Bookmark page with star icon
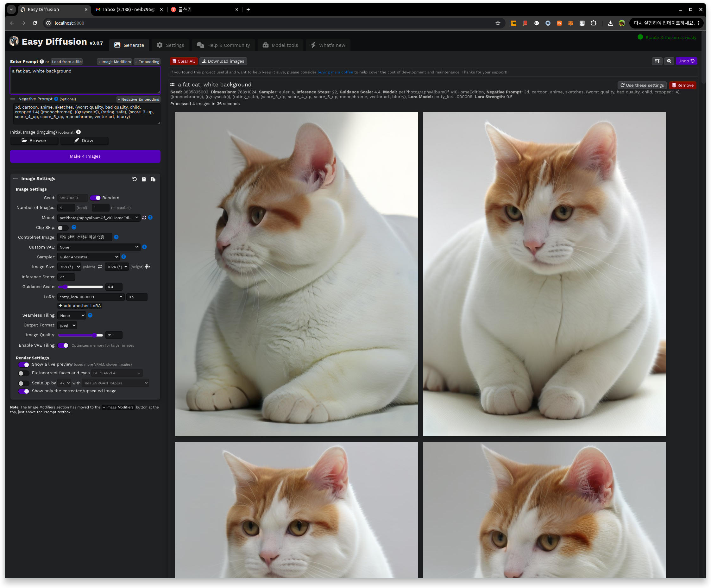The width and height of the screenshot is (711, 588). click(x=498, y=23)
